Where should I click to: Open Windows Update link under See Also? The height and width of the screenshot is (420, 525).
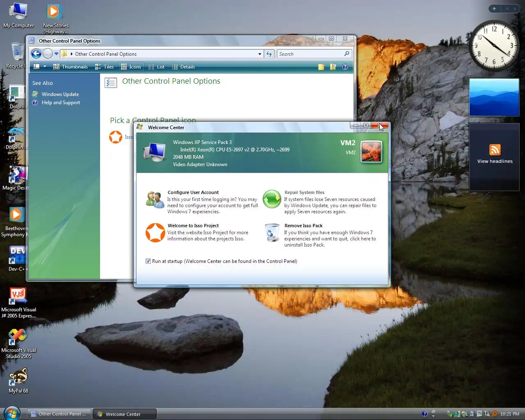pyautogui.click(x=60, y=94)
